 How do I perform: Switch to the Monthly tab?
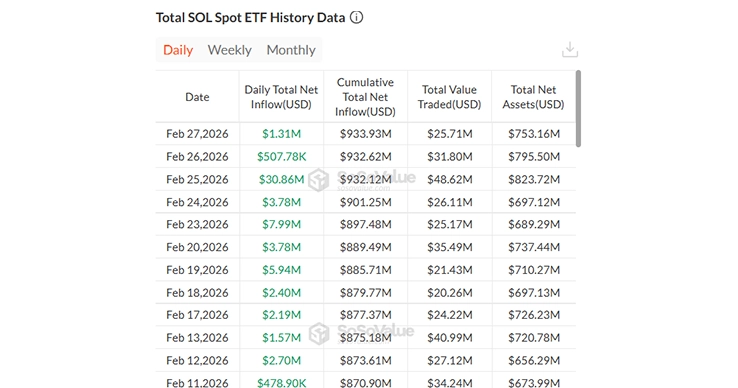click(x=291, y=50)
